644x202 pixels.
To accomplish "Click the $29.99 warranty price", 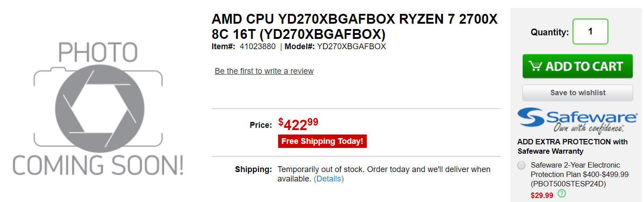I will pyautogui.click(x=542, y=195).
